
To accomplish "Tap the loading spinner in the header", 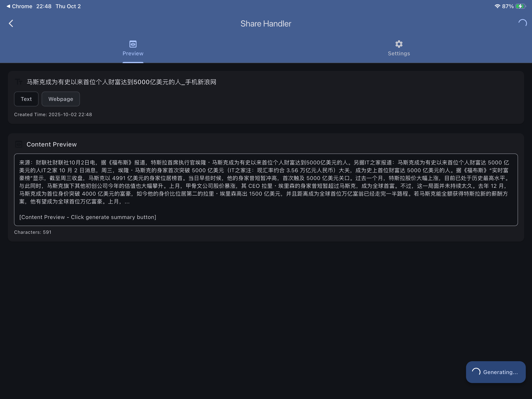I will [x=522, y=23].
